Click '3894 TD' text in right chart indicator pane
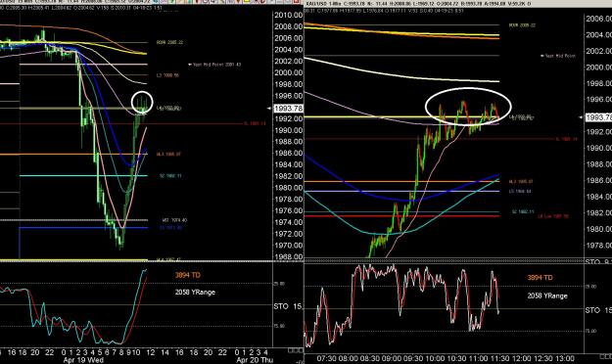612x364 pixels. tap(541, 278)
